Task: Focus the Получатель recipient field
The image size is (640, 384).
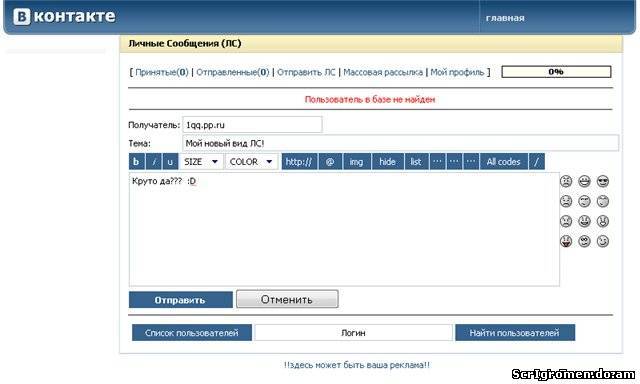Action: (x=252, y=125)
